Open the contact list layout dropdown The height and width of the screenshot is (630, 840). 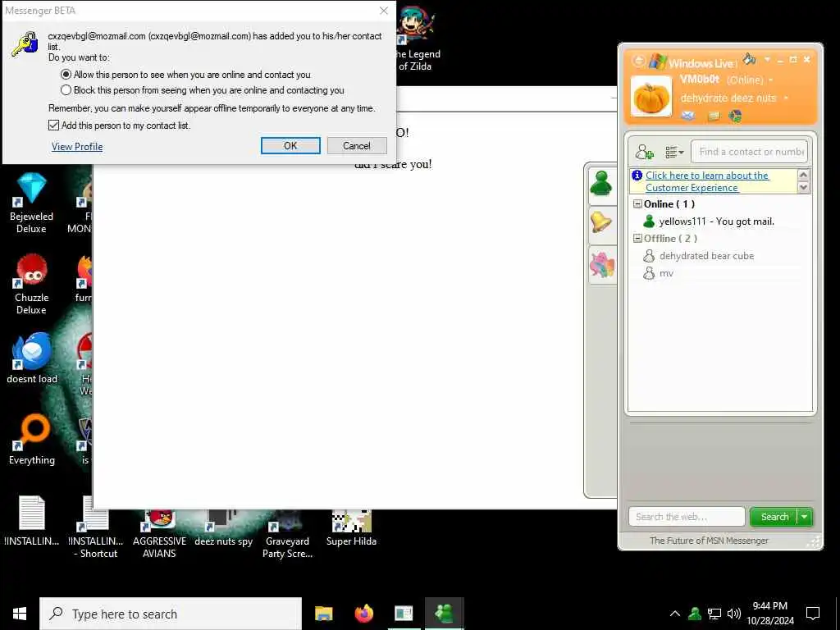coord(674,153)
